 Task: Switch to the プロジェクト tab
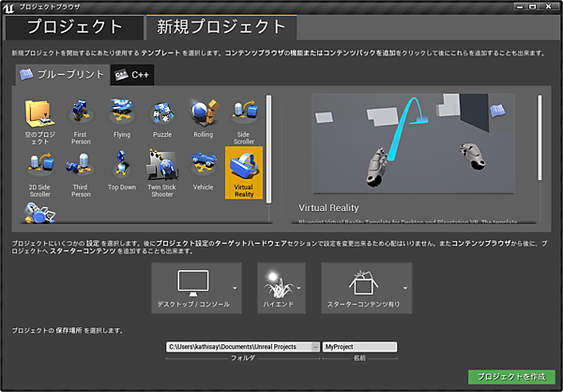click(75, 27)
